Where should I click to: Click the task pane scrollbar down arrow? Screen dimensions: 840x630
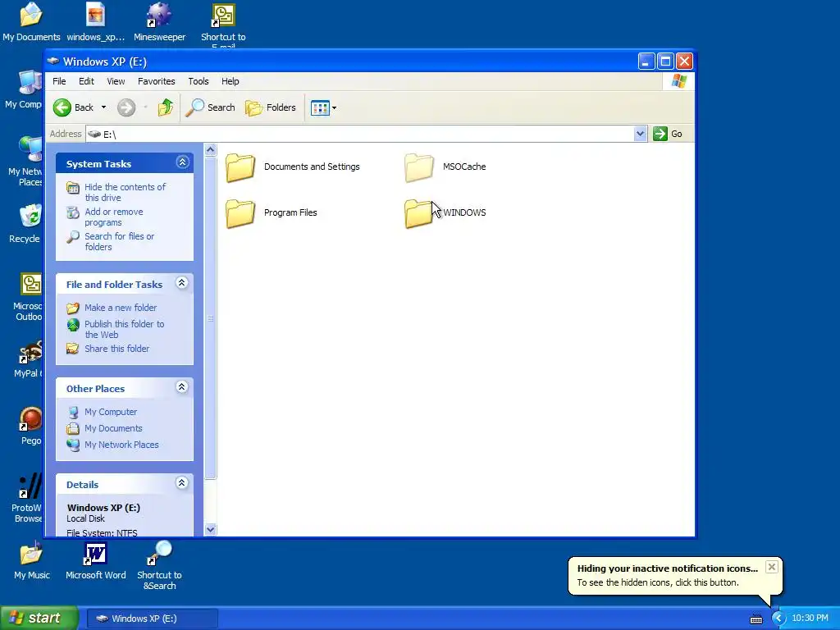(211, 529)
